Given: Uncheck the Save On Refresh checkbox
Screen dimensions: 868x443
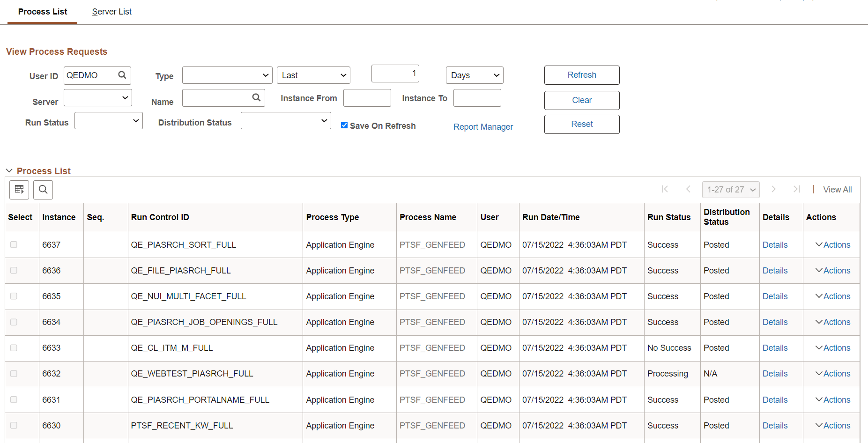Looking at the screenshot, I should coord(344,125).
